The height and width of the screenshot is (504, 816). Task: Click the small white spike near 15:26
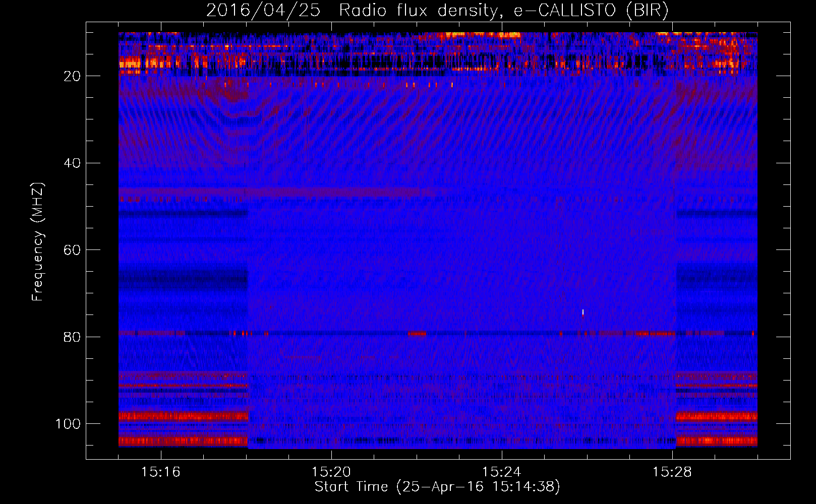coord(583,312)
